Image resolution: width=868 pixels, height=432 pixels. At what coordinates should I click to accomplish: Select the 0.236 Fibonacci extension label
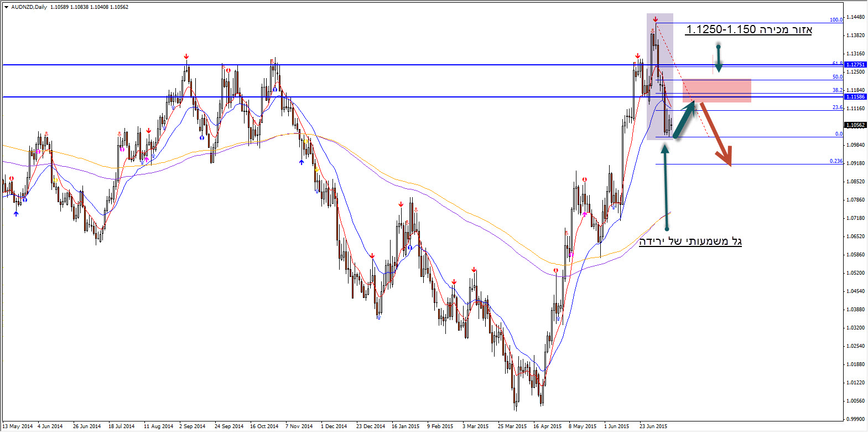point(835,161)
